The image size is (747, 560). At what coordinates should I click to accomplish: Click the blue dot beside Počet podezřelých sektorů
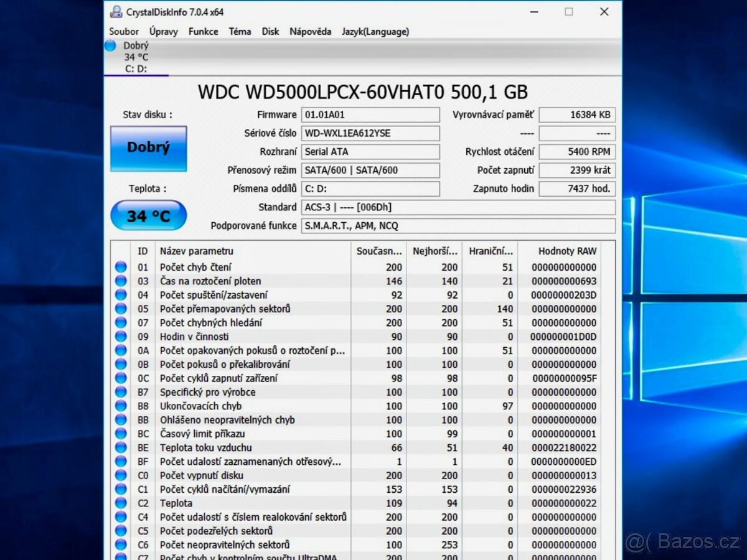click(x=121, y=530)
